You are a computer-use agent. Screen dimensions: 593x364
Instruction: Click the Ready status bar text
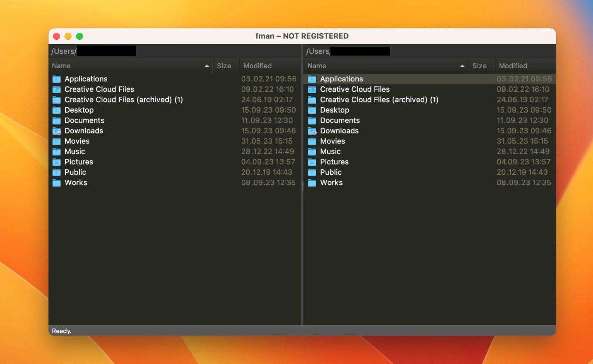61,331
